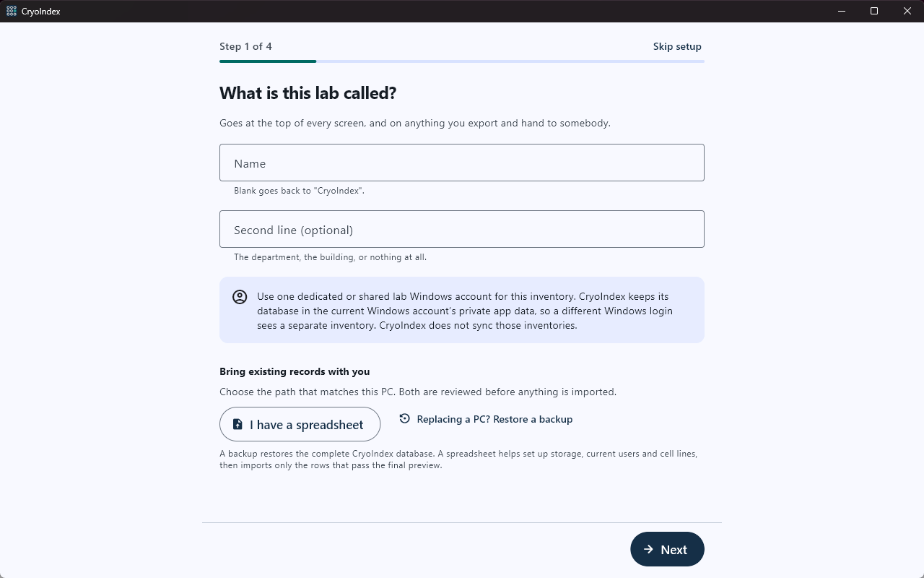
Task: Maximize the CryoIndex window
Action: 874,11
